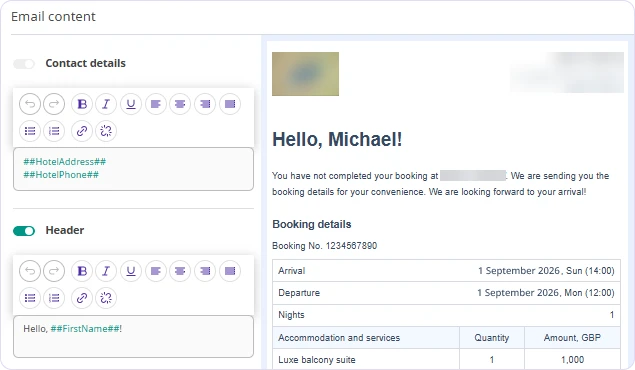This screenshot has width=635, height=370.
Task: Insert numbered list in Contact details editor
Action: point(54,131)
